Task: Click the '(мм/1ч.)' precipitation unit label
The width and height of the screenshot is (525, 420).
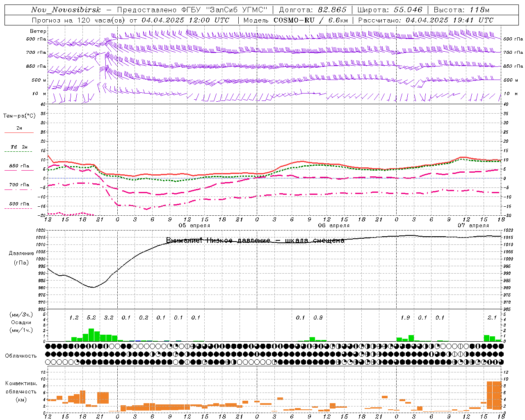Action: coord(21,330)
